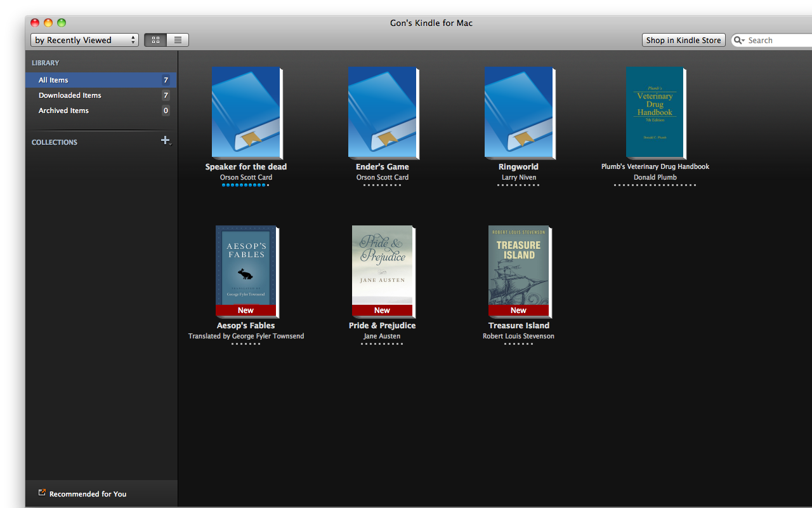
Task: Open the Pride & Prejudice book cover
Action: (x=383, y=271)
